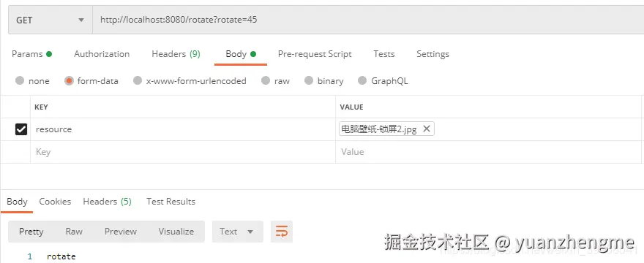Click the empty Value placeholder field
Screen dimensions: 644x263
pos(488,152)
